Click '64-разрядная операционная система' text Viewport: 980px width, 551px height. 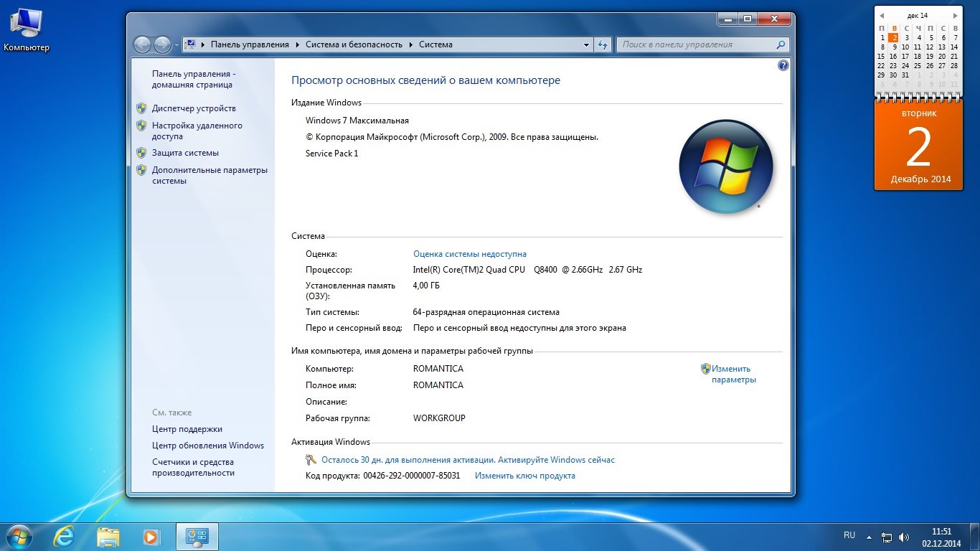(486, 312)
